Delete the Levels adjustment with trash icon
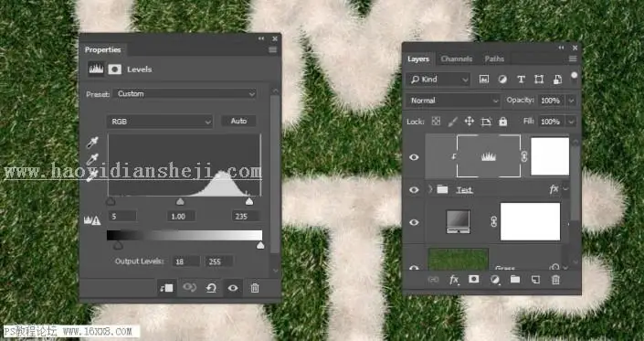The image size is (644, 341). (x=255, y=288)
